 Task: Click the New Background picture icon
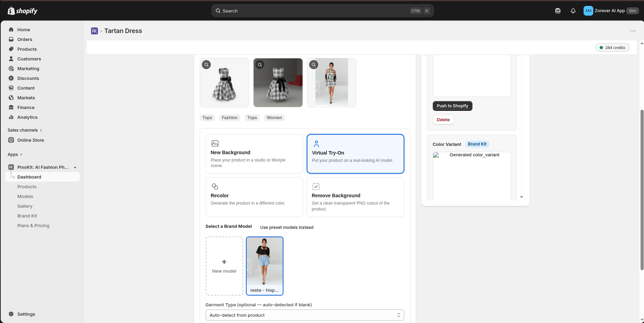coord(215,143)
